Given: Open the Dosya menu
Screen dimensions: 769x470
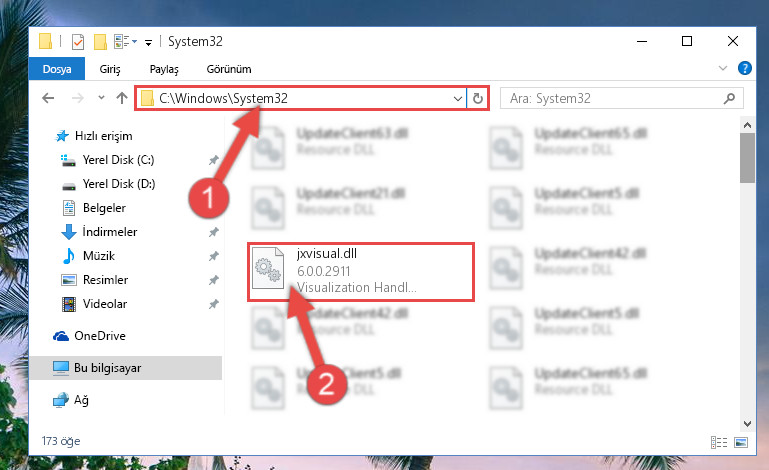Looking at the screenshot, I should [57, 69].
